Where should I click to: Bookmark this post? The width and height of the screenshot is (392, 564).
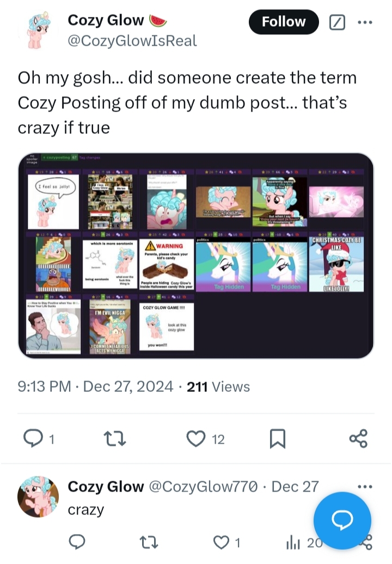pyautogui.click(x=277, y=439)
